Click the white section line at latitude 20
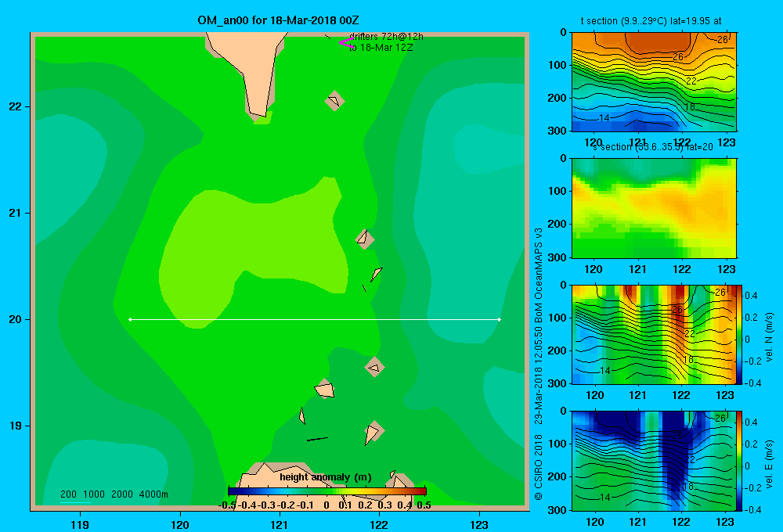 [315, 319]
